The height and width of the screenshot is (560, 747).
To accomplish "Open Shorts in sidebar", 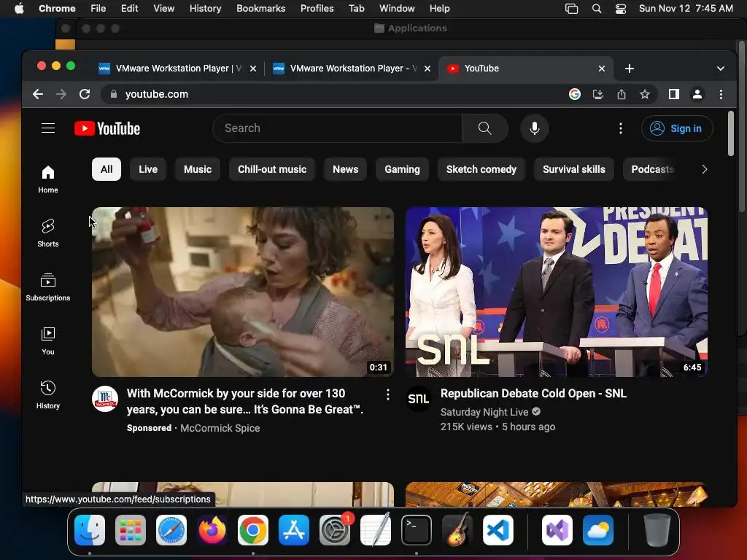I will [48, 233].
